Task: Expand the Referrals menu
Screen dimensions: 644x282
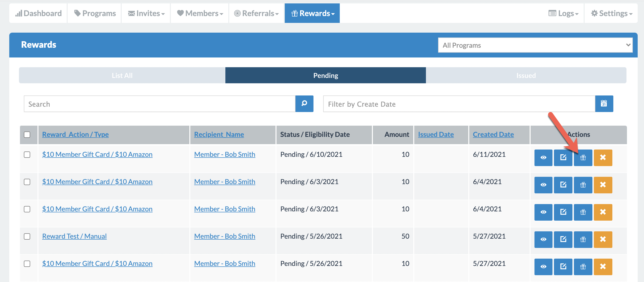Action: pos(257,13)
